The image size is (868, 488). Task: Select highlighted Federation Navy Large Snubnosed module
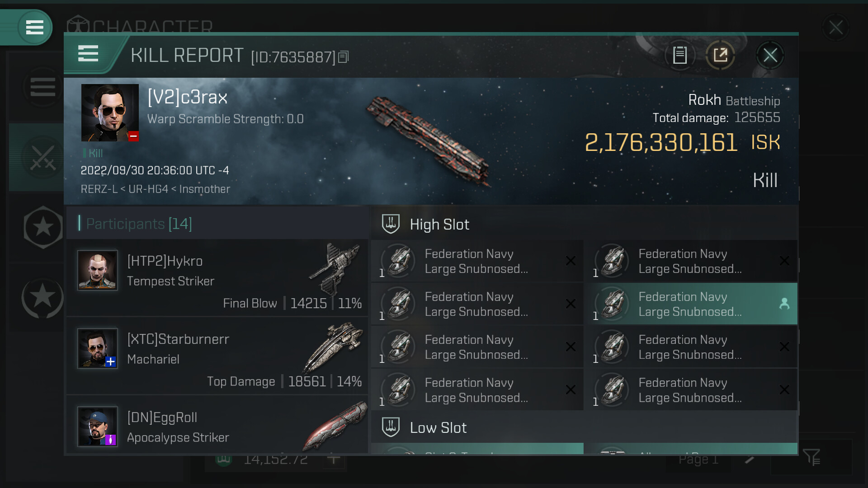692,304
